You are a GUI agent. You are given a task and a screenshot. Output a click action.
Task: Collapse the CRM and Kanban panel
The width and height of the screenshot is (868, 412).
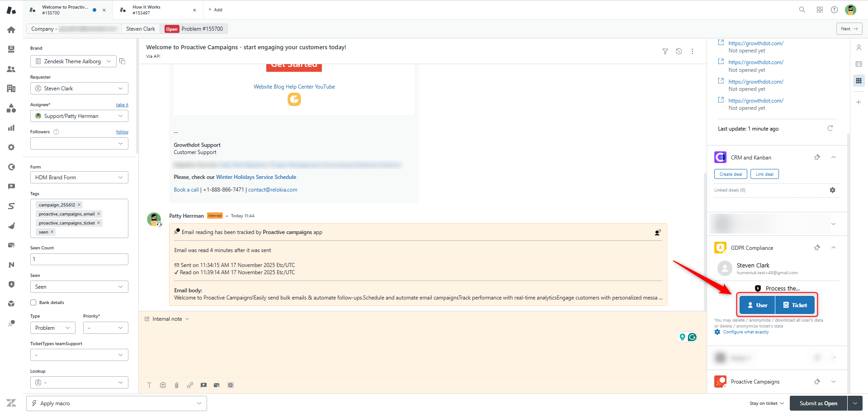coord(834,157)
